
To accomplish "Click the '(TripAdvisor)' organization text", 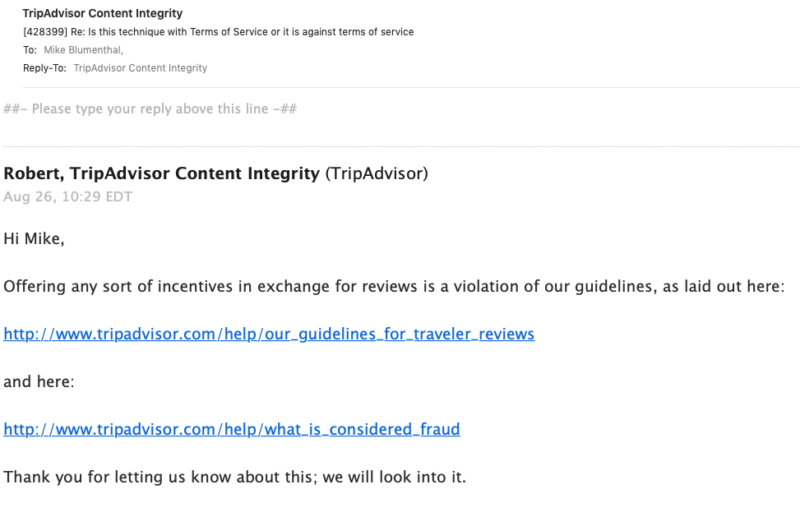I will tap(377, 173).
